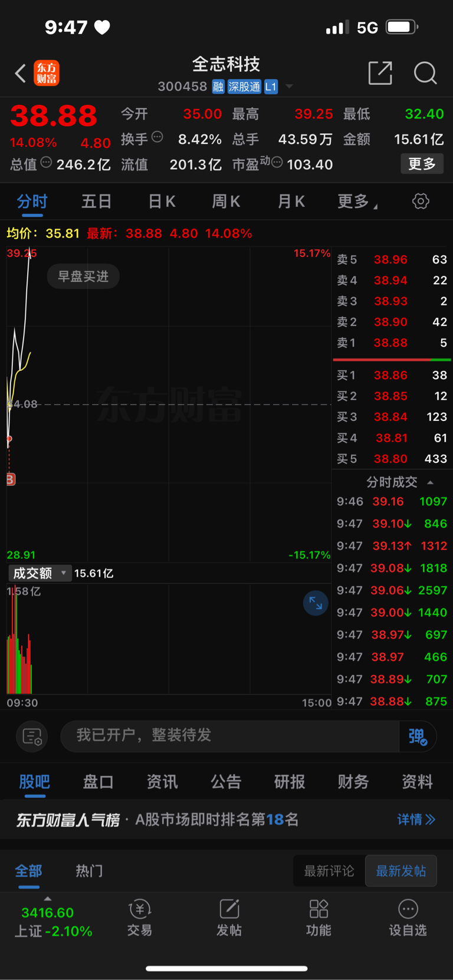Open the 股吧 tab
Viewport: 453px width, 980px height.
[x=34, y=782]
